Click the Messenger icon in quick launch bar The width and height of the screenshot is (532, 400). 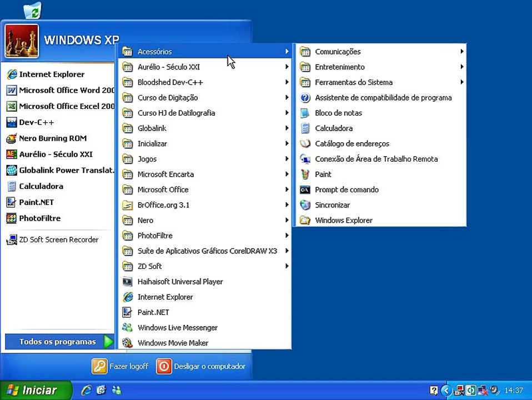tap(117, 390)
